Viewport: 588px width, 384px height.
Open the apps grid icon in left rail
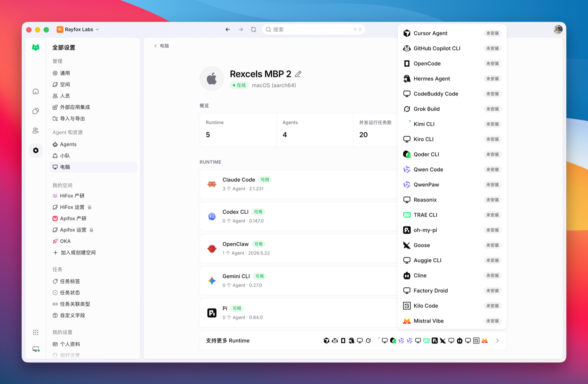tap(36, 332)
